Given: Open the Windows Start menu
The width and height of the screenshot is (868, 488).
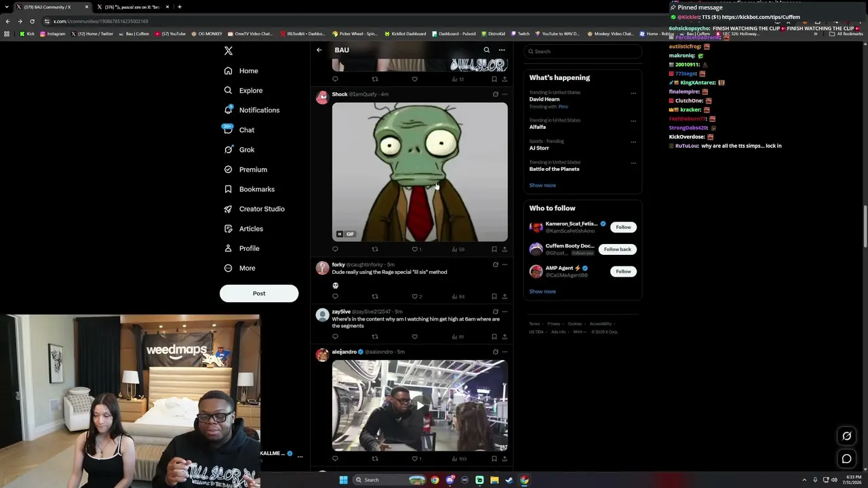Looking at the screenshot, I should click(x=343, y=480).
